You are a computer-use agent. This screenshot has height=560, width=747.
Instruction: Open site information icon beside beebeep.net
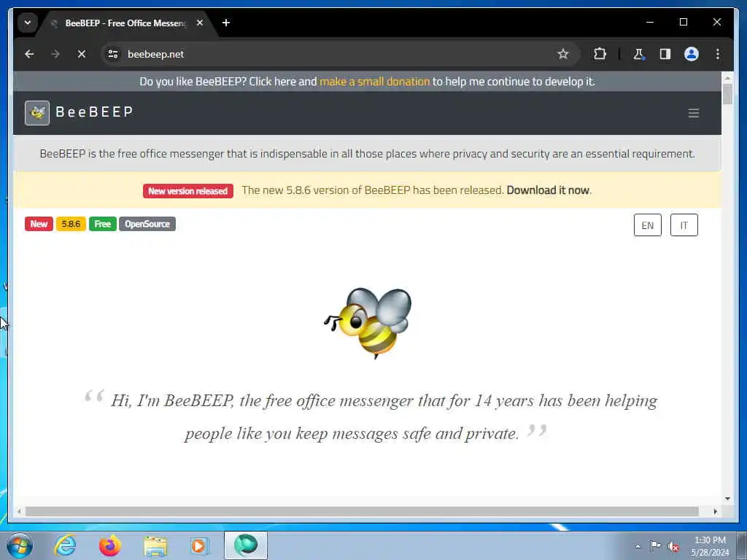113,54
